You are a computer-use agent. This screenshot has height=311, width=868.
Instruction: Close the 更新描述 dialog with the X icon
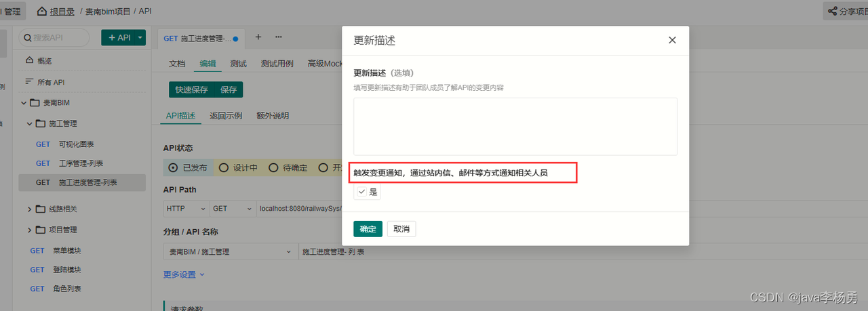tap(672, 40)
